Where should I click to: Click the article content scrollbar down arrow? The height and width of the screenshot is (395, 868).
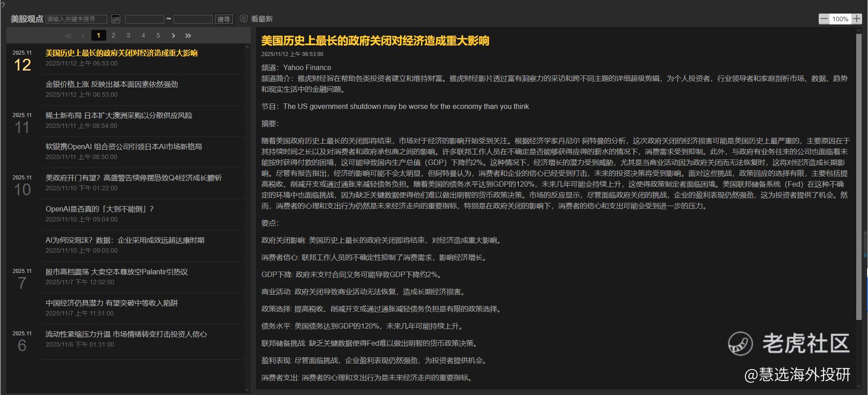point(859,387)
